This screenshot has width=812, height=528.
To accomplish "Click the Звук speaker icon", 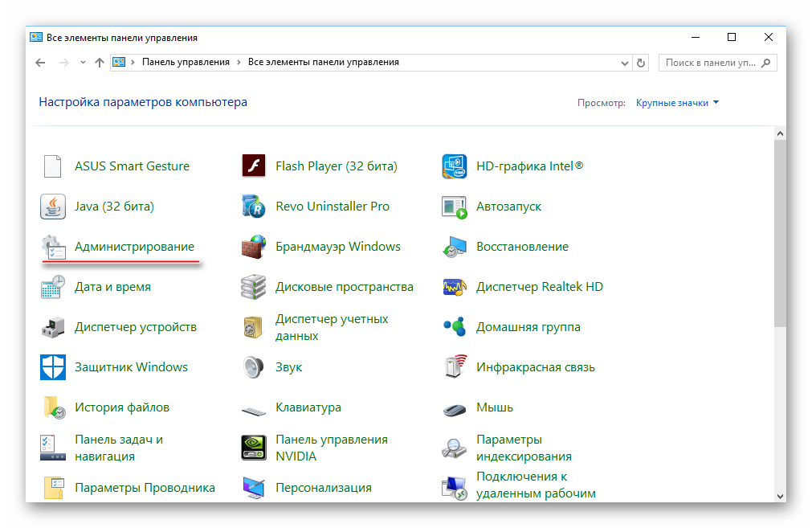I will pos(254,367).
